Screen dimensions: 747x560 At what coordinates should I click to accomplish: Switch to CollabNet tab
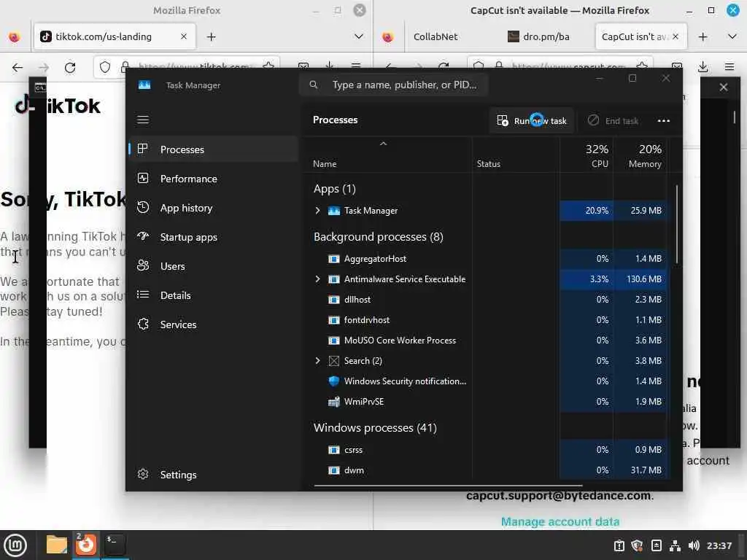click(x=436, y=36)
